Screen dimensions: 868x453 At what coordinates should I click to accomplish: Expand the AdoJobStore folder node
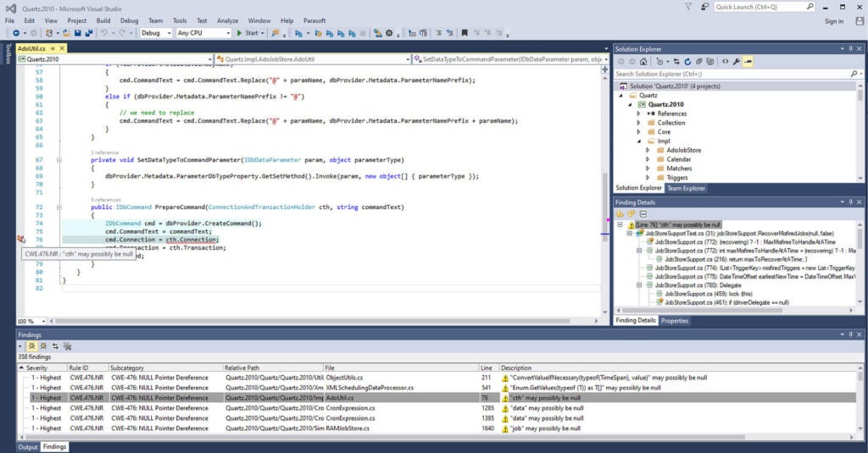(648, 150)
